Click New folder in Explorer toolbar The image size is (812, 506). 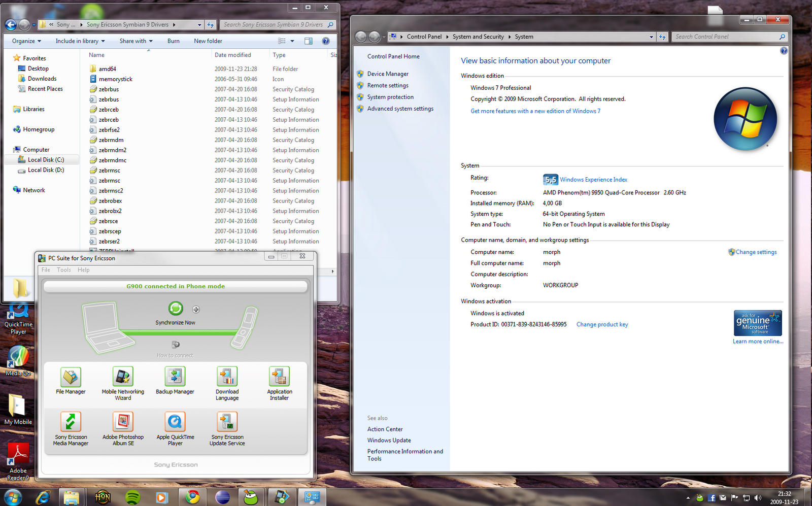[x=208, y=41]
